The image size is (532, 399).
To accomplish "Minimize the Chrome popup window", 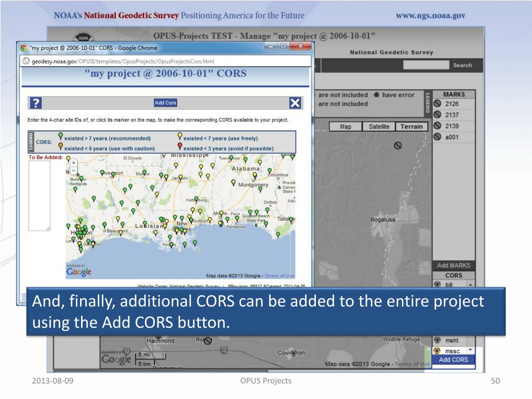I will [271, 46].
